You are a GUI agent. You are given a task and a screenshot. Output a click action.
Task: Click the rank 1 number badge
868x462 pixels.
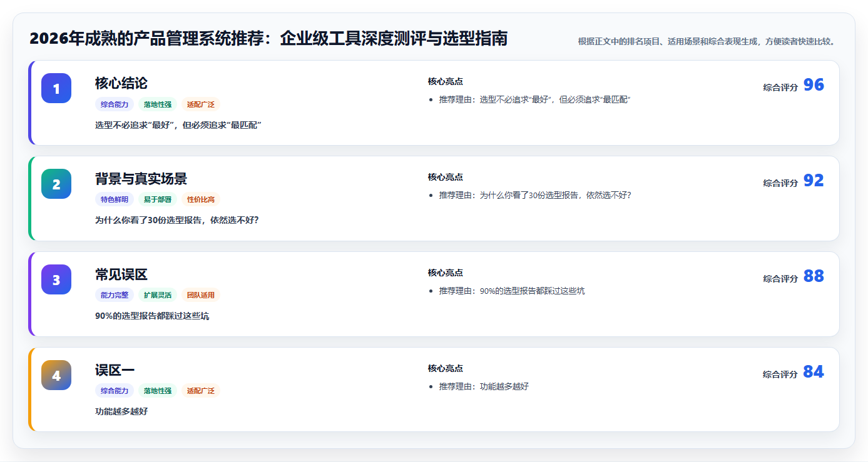56,88
